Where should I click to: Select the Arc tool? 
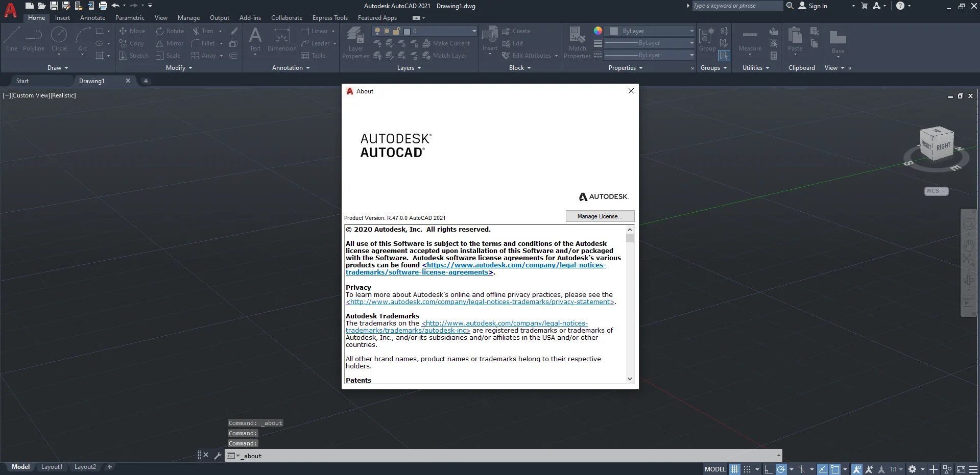(x=83, y=39)
